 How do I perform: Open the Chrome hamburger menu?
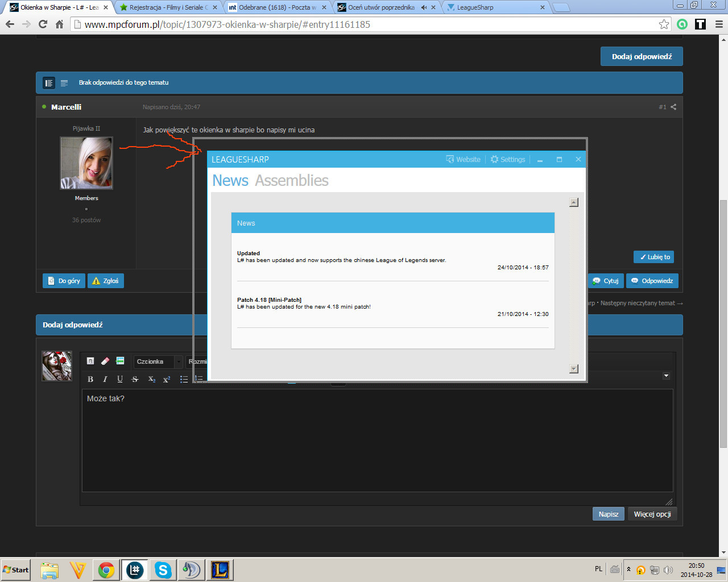[x=718, y=24]
